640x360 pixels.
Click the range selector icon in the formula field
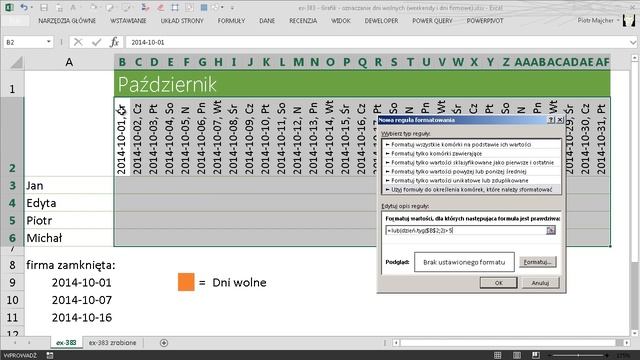pos(551,231)
